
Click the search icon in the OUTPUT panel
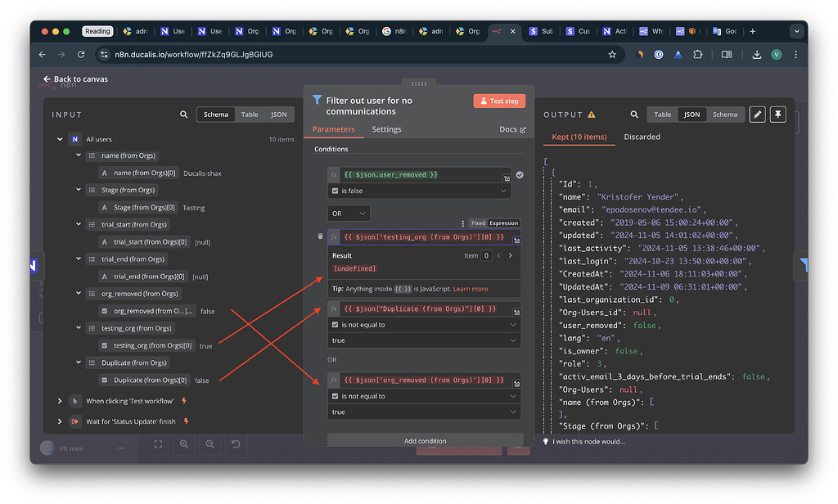pos(633,115)
